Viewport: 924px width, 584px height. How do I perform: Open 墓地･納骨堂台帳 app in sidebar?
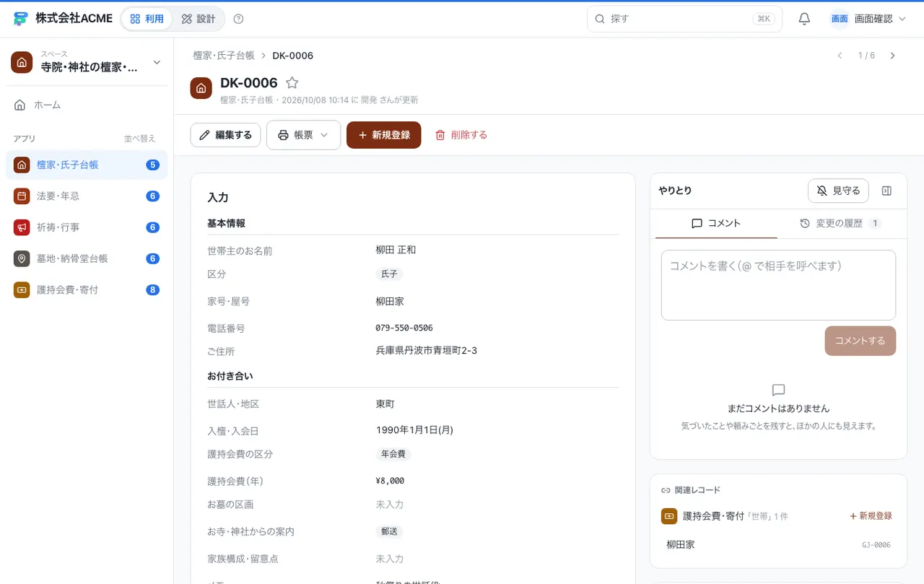pos(87,258)
